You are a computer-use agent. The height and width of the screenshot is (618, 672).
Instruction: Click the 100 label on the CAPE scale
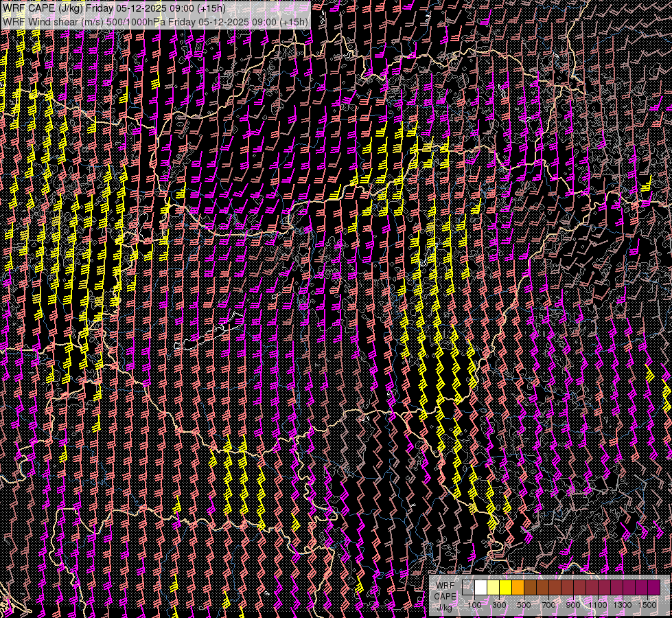[474, 605]
